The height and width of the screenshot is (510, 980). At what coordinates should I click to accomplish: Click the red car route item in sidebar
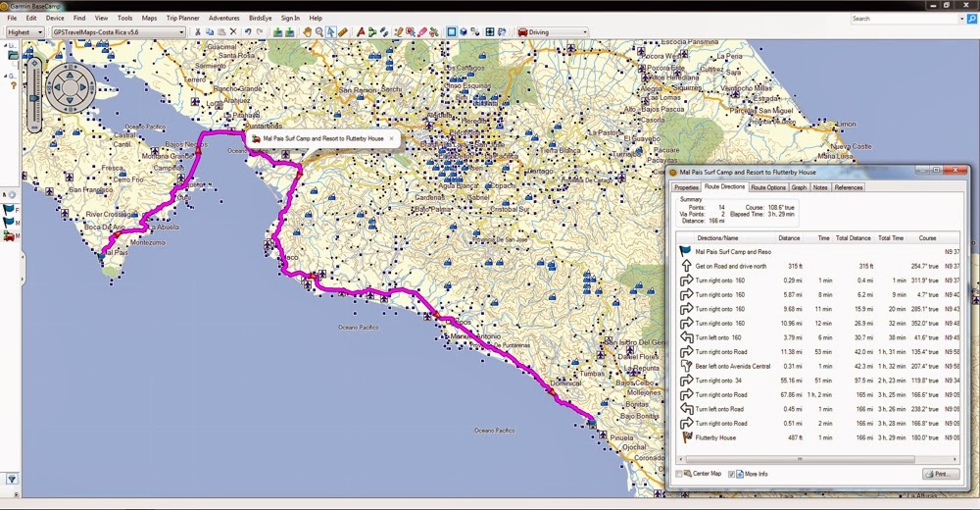[9, 236]
